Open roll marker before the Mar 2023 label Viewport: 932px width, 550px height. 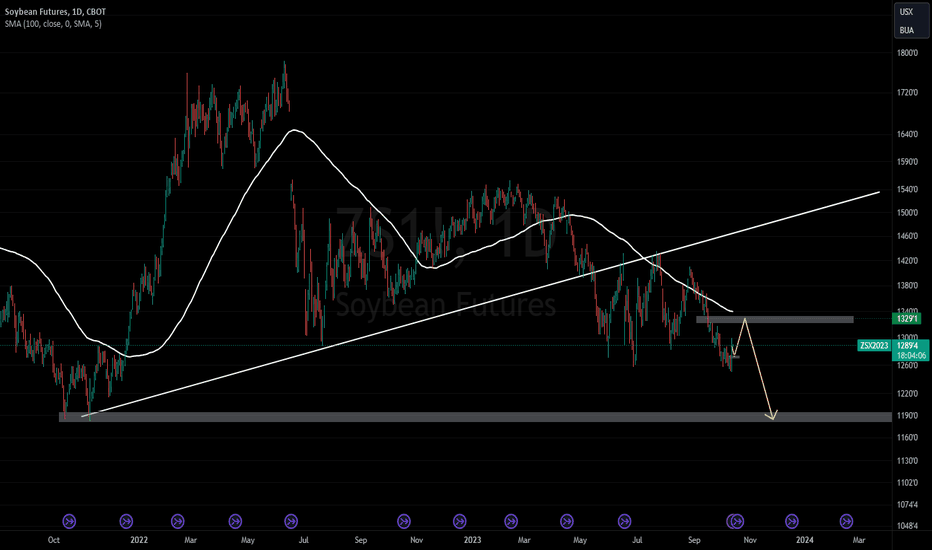coord(511,521)
